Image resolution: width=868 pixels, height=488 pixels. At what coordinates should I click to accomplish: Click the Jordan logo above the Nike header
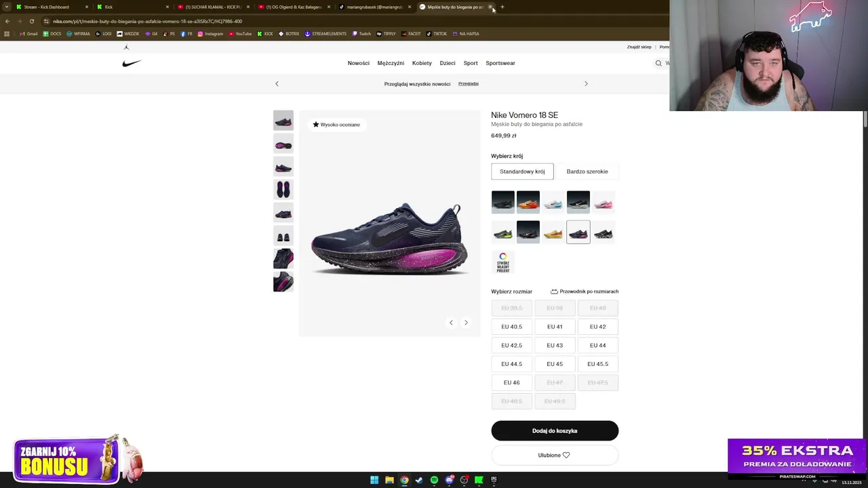click(126, 47)
